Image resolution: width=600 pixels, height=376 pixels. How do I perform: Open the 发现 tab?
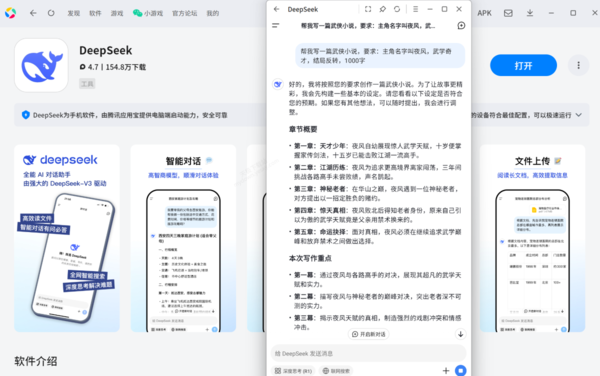(73, 13)
